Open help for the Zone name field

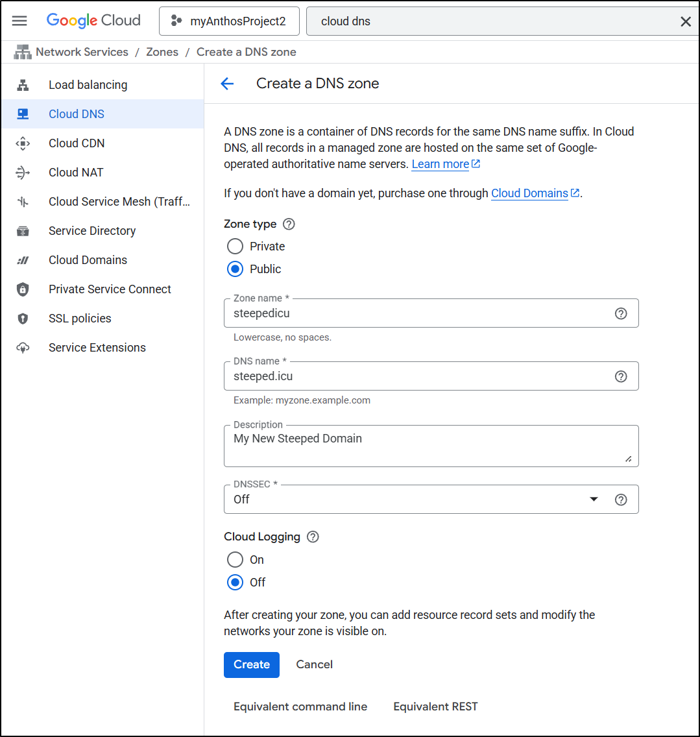(x=621, y=313)
